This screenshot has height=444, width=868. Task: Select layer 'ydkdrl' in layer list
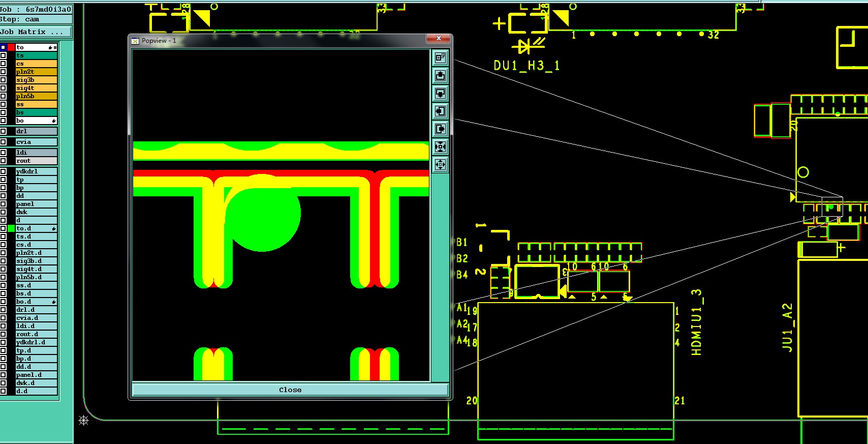(x=37, y=171)
